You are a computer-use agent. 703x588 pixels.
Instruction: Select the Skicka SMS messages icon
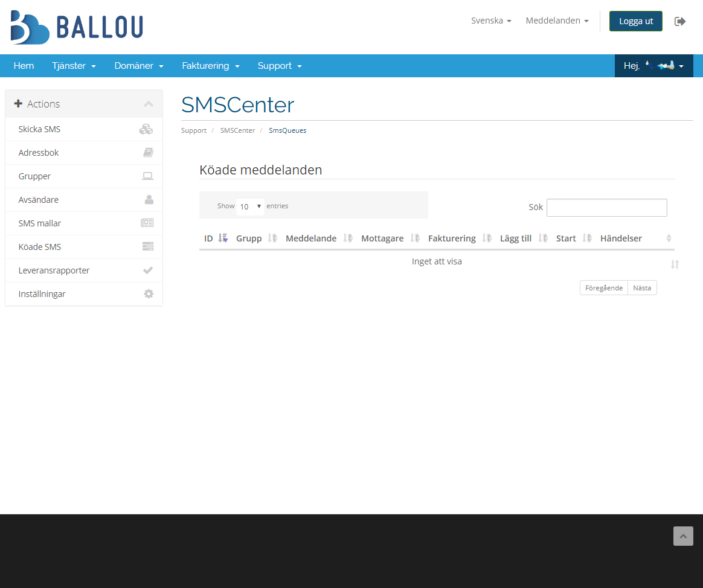click(146, 129)
